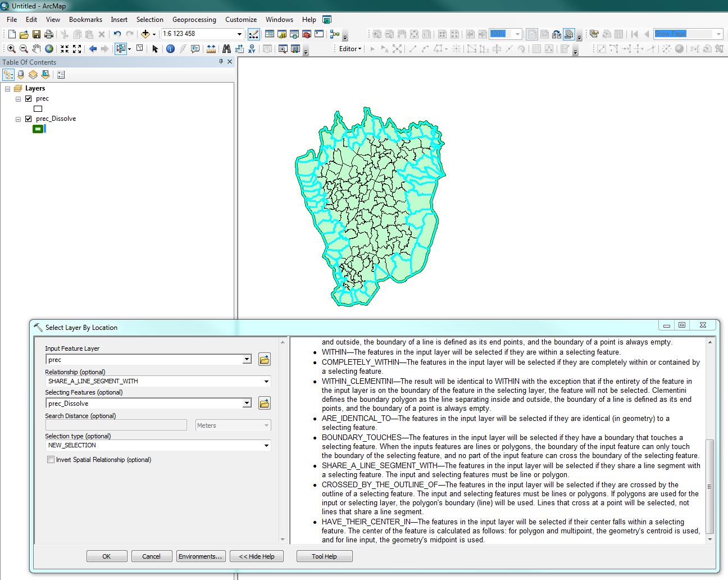
Task: Open the map scale dropdown
Action: point(240,34)
